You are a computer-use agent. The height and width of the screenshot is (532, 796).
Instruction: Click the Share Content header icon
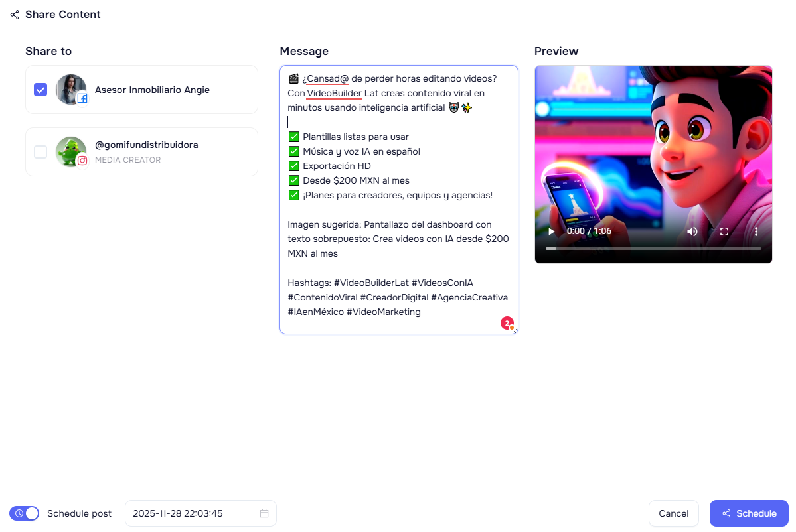coord(15,15)
